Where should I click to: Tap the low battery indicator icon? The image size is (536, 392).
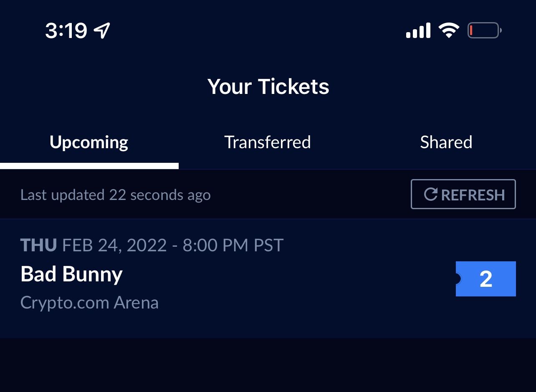coord(484,30)
